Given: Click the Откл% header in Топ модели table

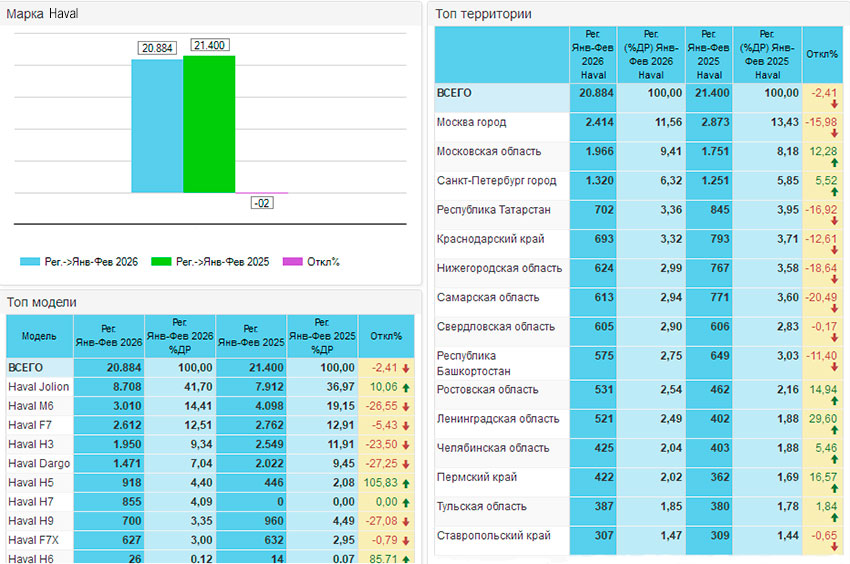Looking at the screenshot, I should tap(385, 337).
